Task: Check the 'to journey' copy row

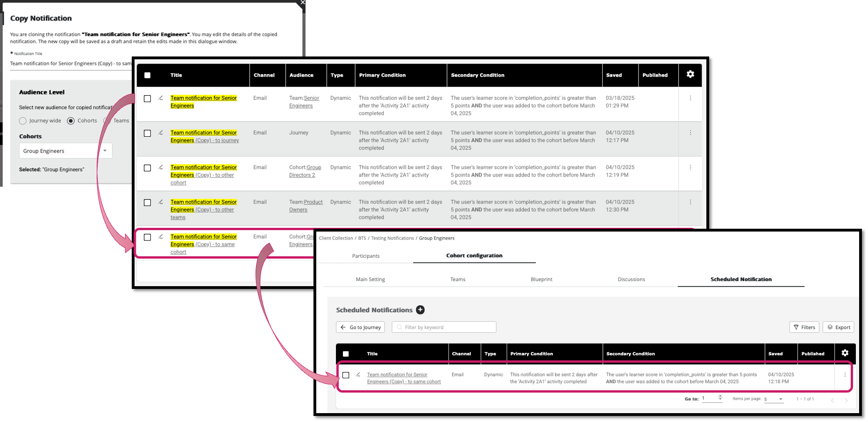Action: pos(147,133)
